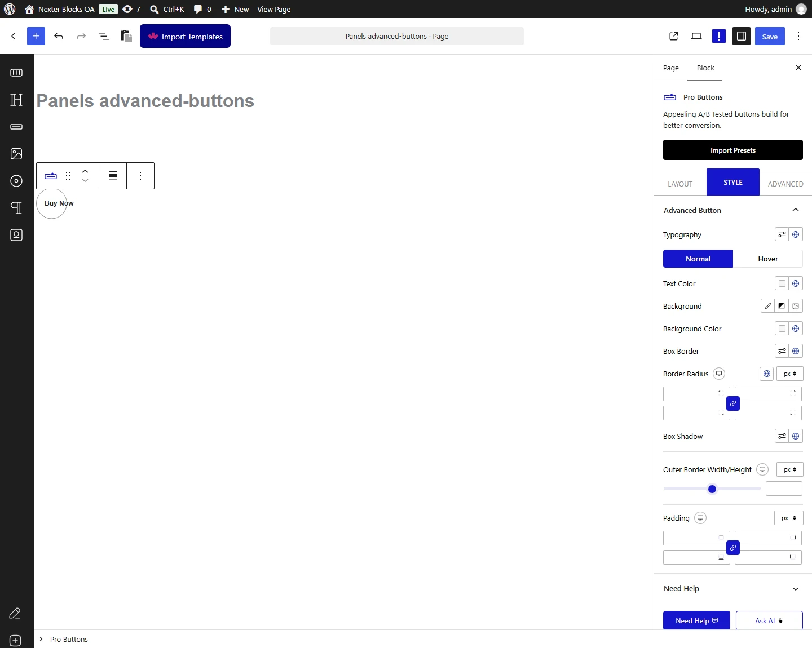Open the device preview laptop icon

click(696, 36)
